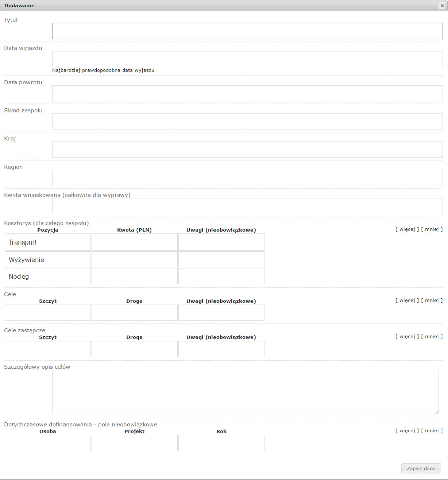The width and height of the screenshot is (448, 480).
Task: Click the Skład zespołu input
Action: (x=247, y=121)
